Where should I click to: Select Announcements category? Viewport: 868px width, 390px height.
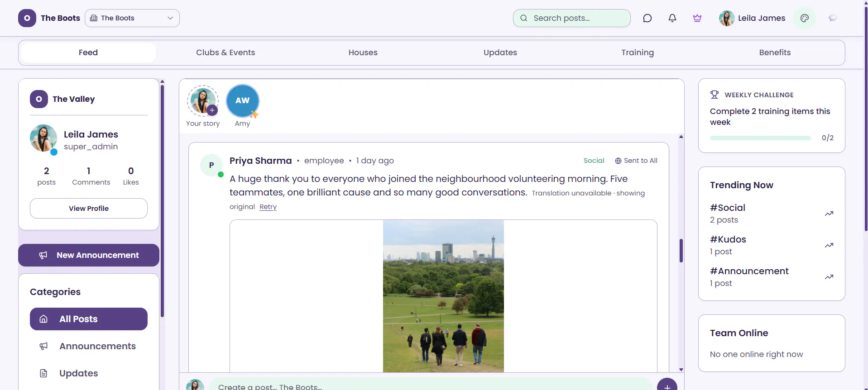point(89,346)
